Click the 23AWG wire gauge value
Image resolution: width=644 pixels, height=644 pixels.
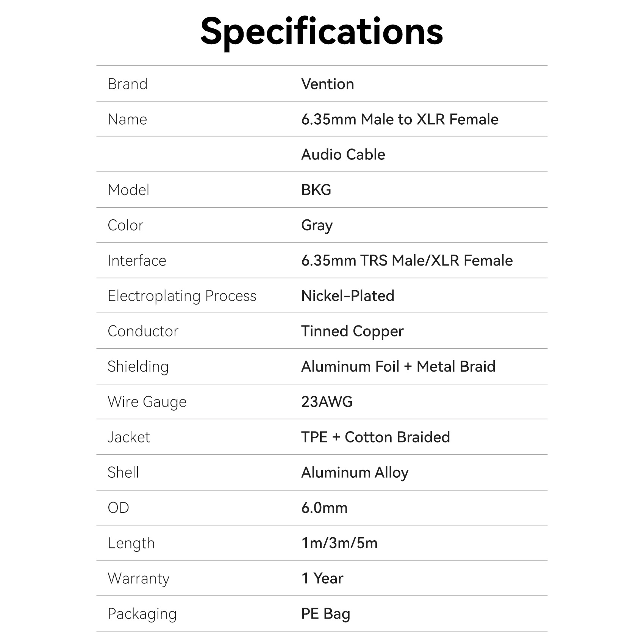327,402
